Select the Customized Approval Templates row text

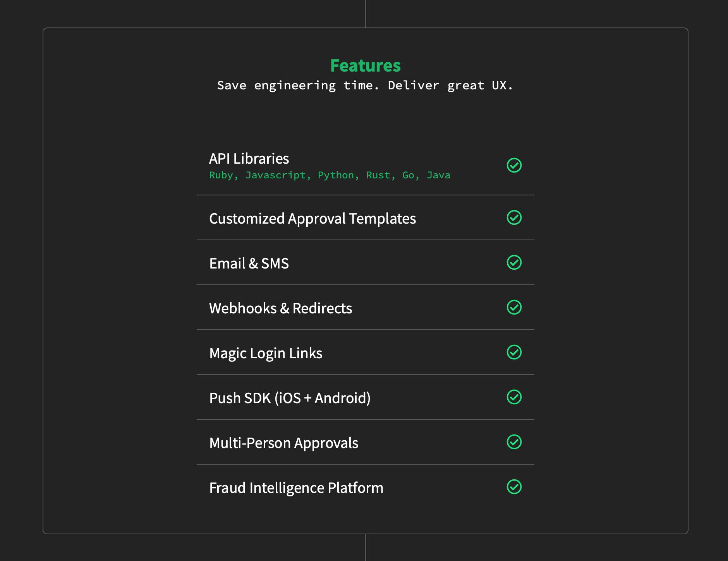[312, 219]
